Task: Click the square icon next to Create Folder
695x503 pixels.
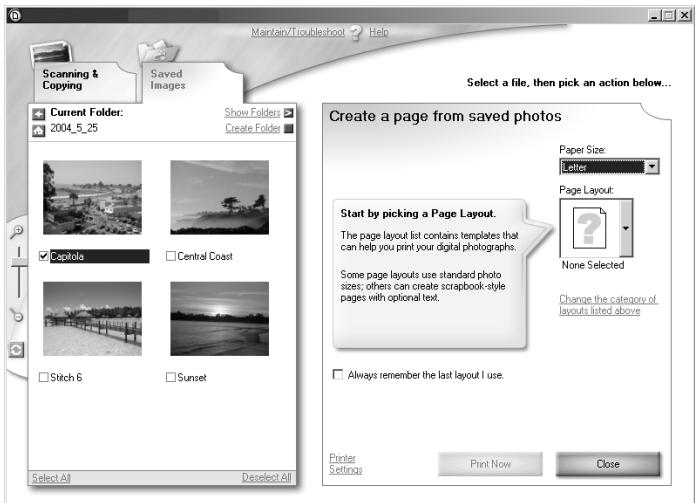Action: click(289, 129)
